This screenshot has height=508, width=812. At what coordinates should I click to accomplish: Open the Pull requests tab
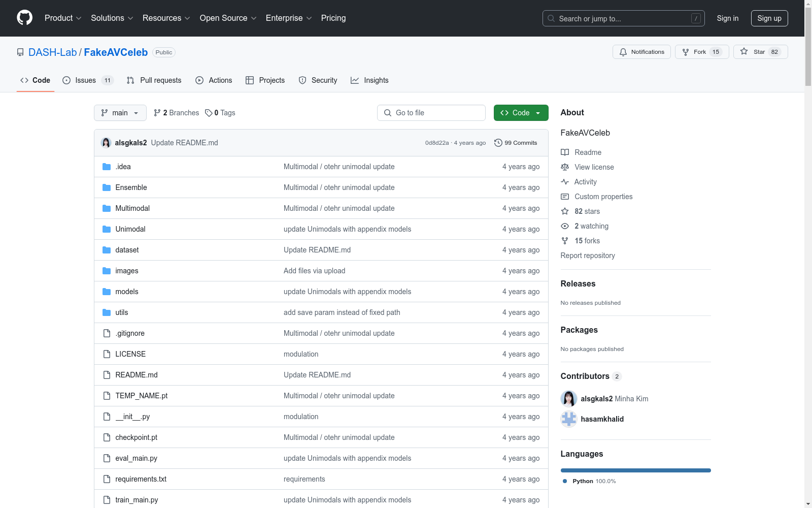(154, 80)
